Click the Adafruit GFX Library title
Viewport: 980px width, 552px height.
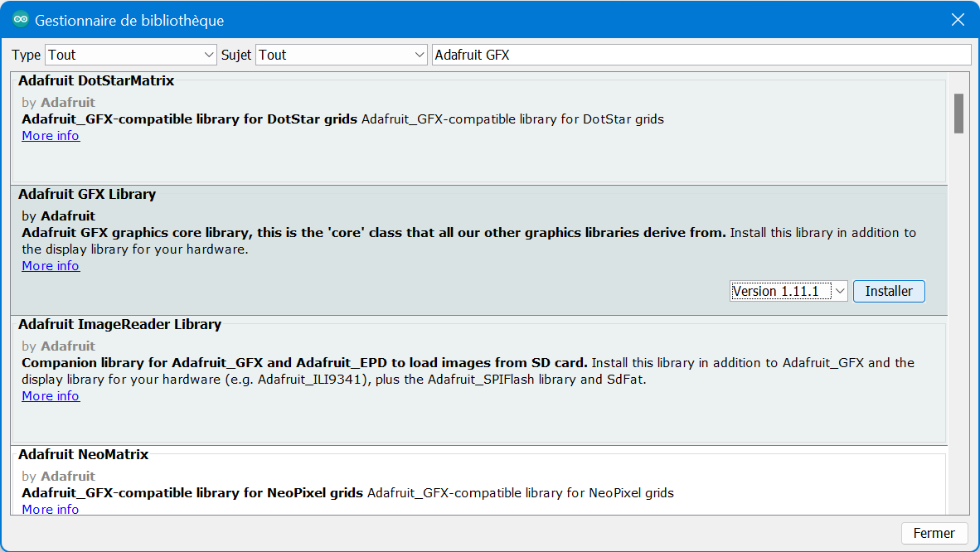[x=87, y=194]
